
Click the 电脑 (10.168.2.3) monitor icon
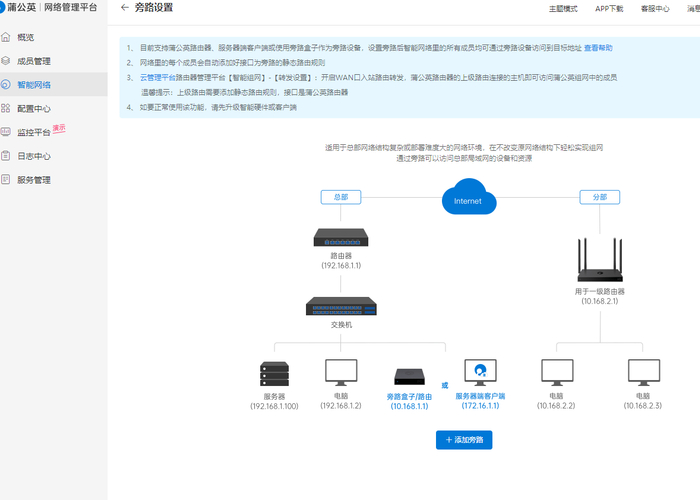point(644,372)
